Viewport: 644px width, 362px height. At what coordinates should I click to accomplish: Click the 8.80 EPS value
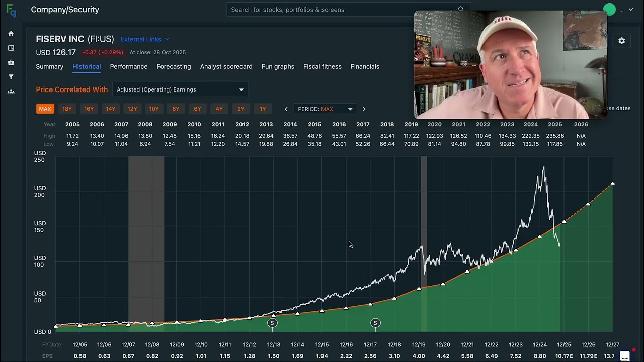pyautogui.click(x=540, y=356)
